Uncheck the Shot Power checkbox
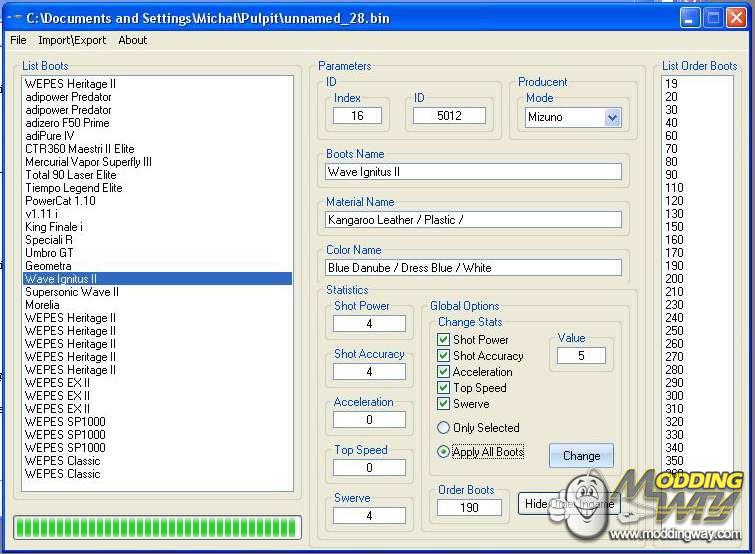The height and width of the screenshot is (554, 755). [x=444, y=340]
